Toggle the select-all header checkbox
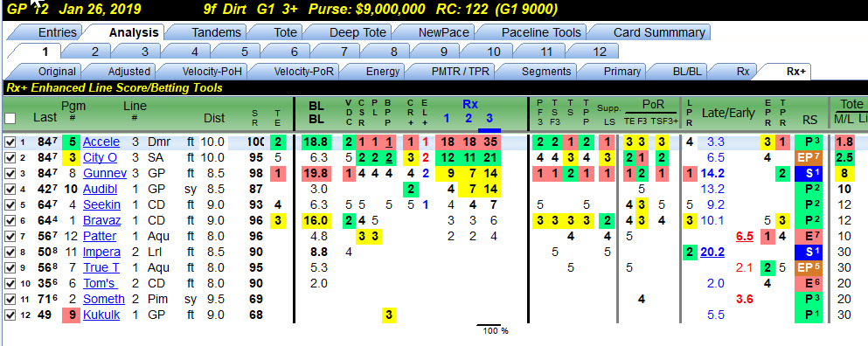Image resolution: width=868 pixels, height=346 pixels. pos(10,118)
